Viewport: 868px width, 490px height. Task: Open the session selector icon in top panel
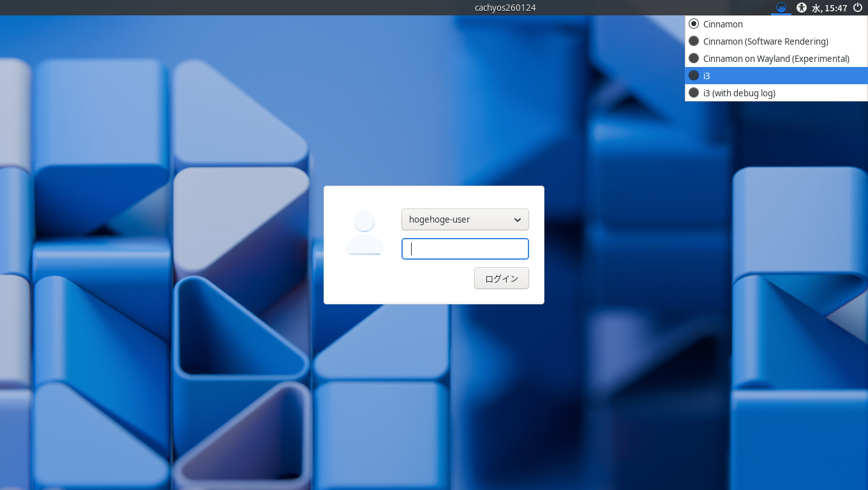point(781,8)
